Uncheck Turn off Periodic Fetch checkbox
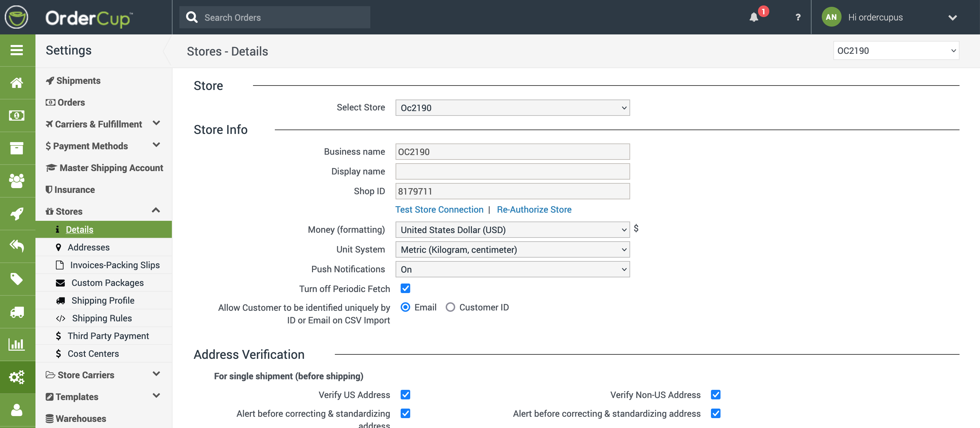Screen dimensions: 980x428 [405, 289]
